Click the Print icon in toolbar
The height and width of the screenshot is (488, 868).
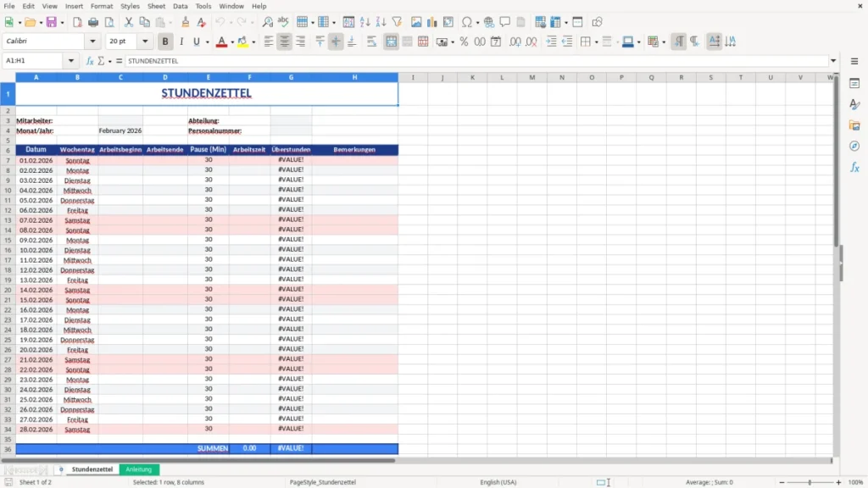[93, 22]
